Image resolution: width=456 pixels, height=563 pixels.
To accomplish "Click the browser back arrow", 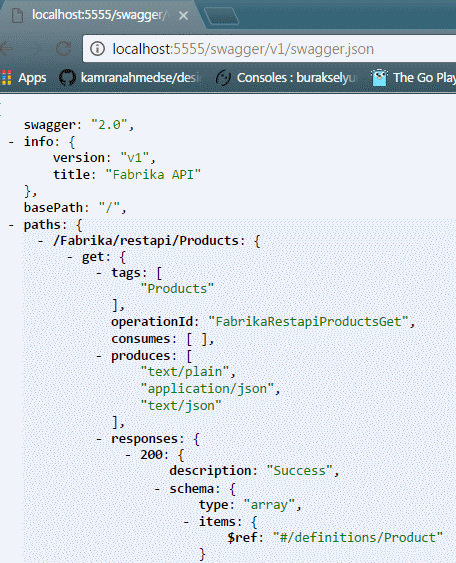I will [6, 48].
